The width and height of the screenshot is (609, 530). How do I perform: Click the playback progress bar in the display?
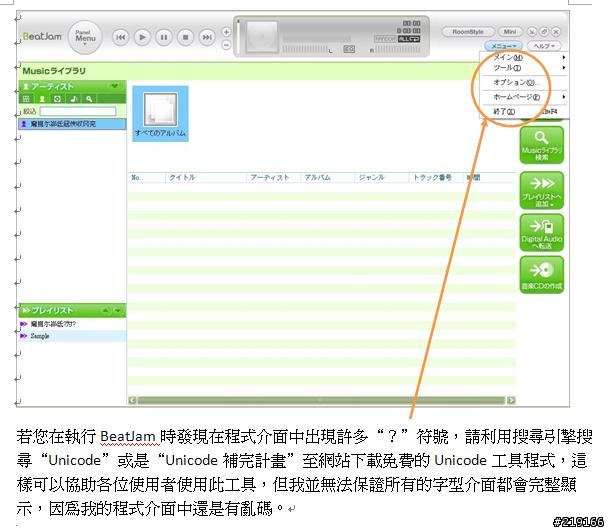click(317, 39)
